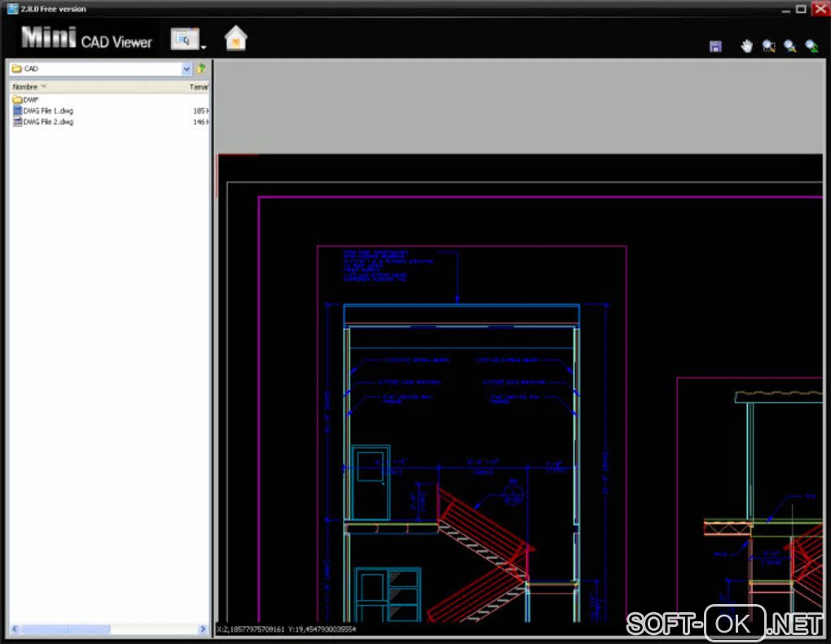The image size is (831, 644).
Task: Click the Home house icon
Action: [235, 38]
